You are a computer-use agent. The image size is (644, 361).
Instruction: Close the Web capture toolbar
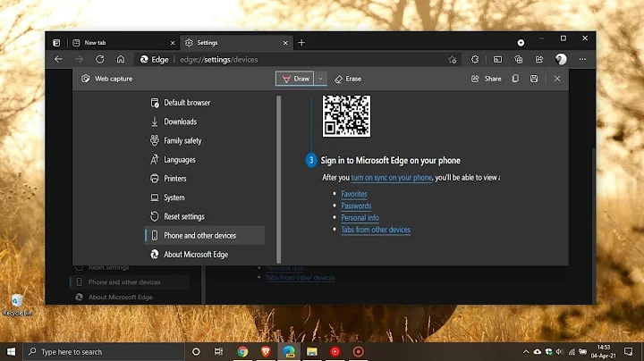point(557,79)
